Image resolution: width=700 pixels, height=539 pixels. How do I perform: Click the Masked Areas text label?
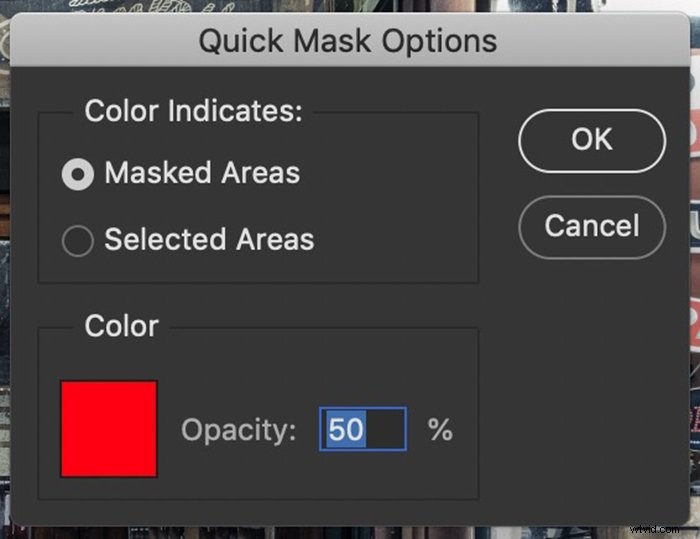point(202,173)
